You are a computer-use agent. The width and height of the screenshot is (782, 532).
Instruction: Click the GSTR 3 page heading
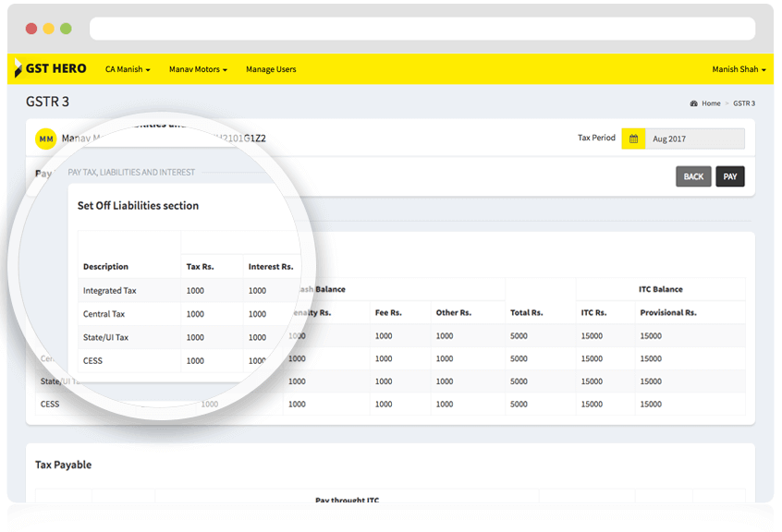pos(47,102)
